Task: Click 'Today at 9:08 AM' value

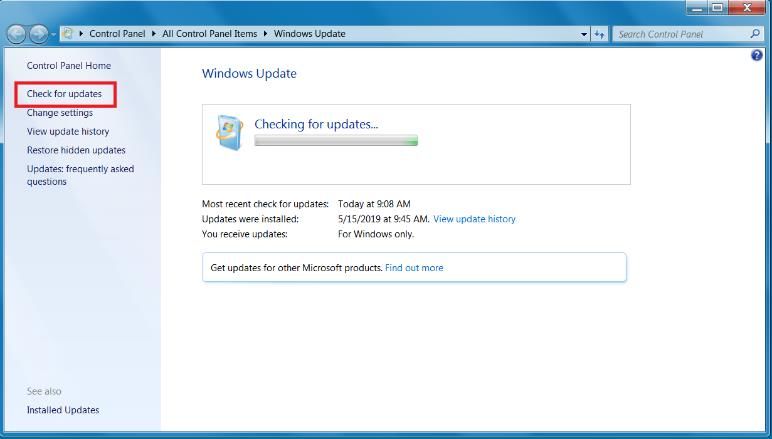Action: tap(374, 204)
